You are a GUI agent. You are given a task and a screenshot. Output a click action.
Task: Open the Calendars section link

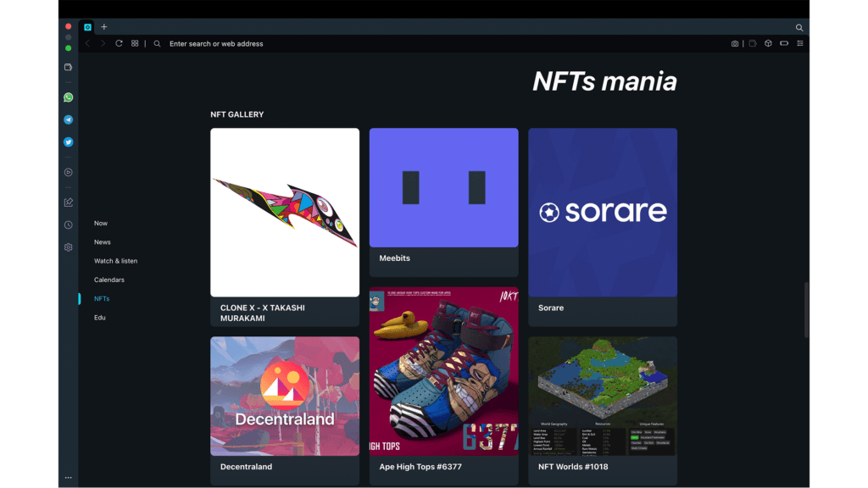109,280
